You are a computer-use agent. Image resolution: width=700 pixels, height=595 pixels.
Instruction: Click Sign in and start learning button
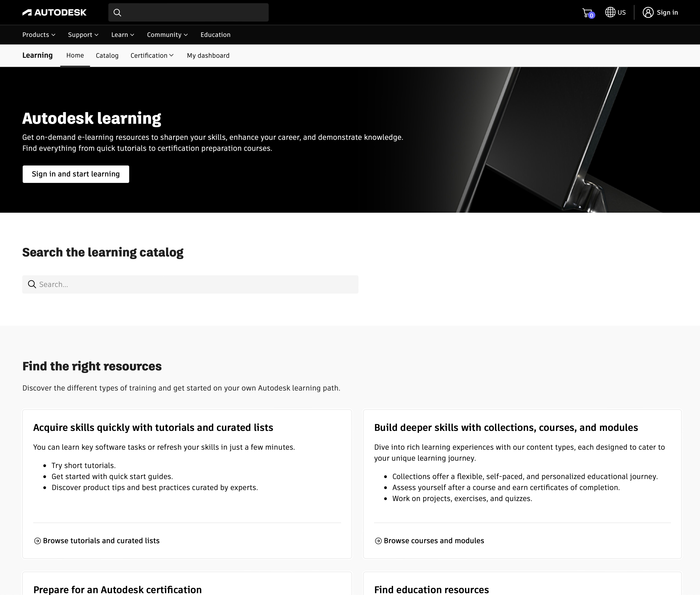point(76,174)
